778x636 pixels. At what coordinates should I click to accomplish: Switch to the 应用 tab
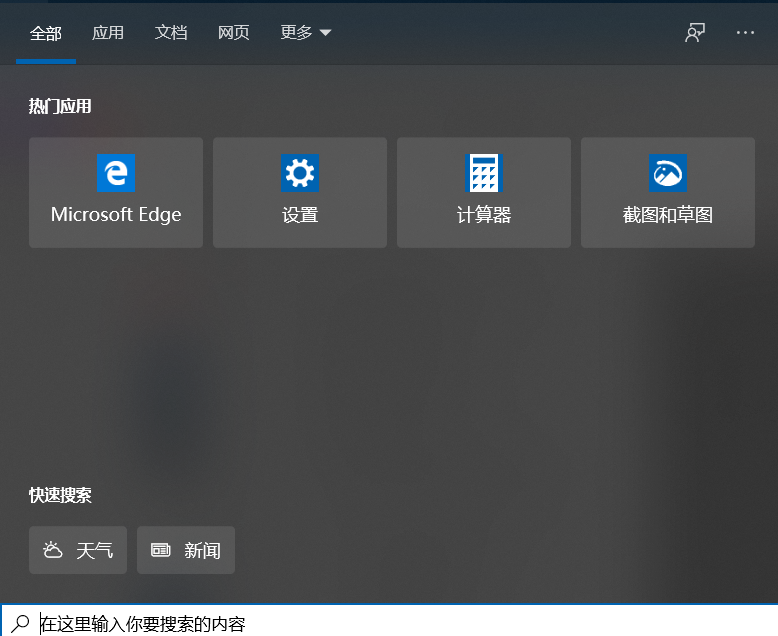click(108, 33)
